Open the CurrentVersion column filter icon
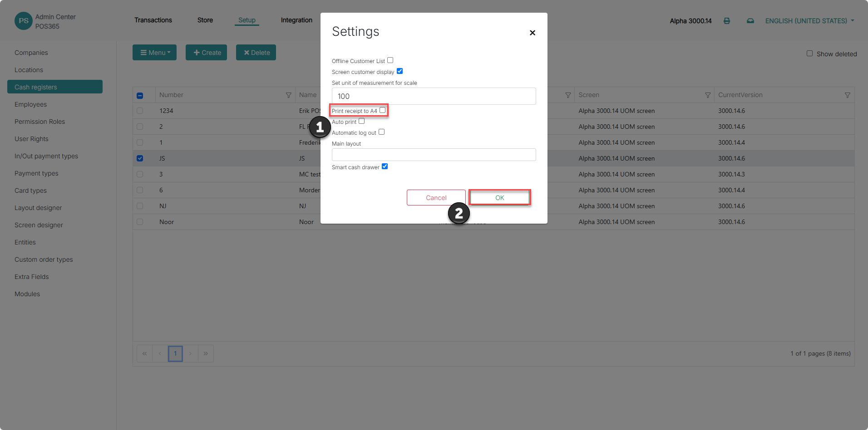The image size is (868, 430). coord(848,95)
